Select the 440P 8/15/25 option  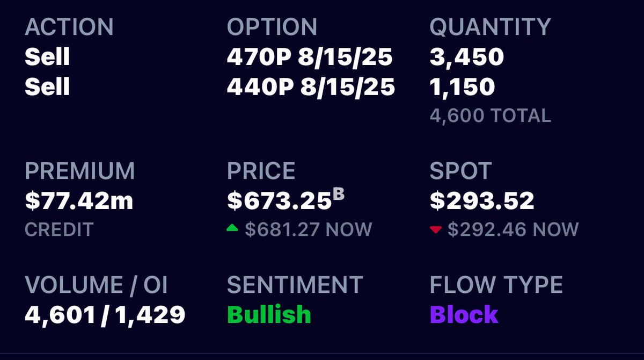[311, 86]
